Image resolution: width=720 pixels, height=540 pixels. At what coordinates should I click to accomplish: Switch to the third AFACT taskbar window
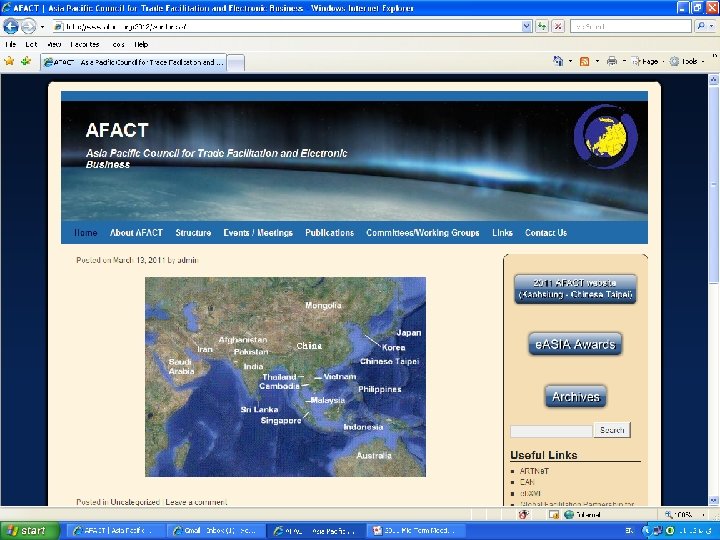pyautogui.click(x=316, y=531)
